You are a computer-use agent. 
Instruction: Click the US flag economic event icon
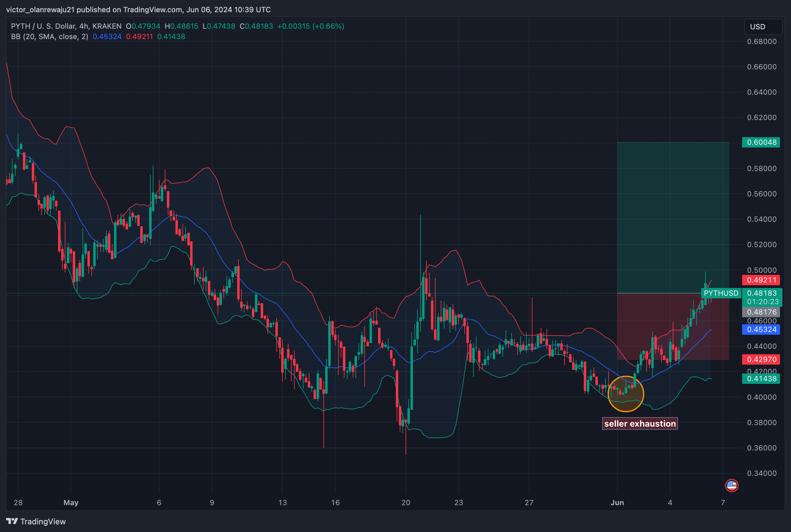[x=731, y=486]
